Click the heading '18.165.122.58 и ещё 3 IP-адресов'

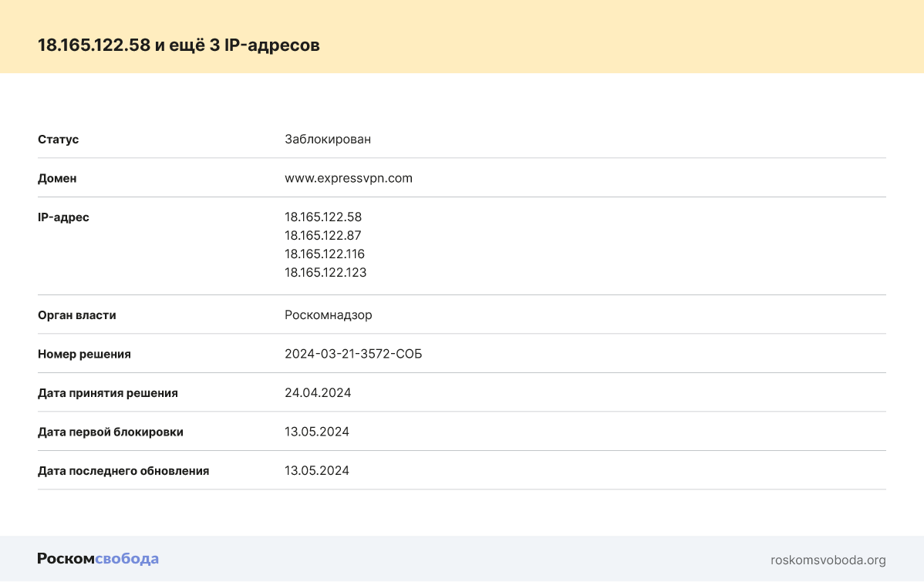point(179,45)
